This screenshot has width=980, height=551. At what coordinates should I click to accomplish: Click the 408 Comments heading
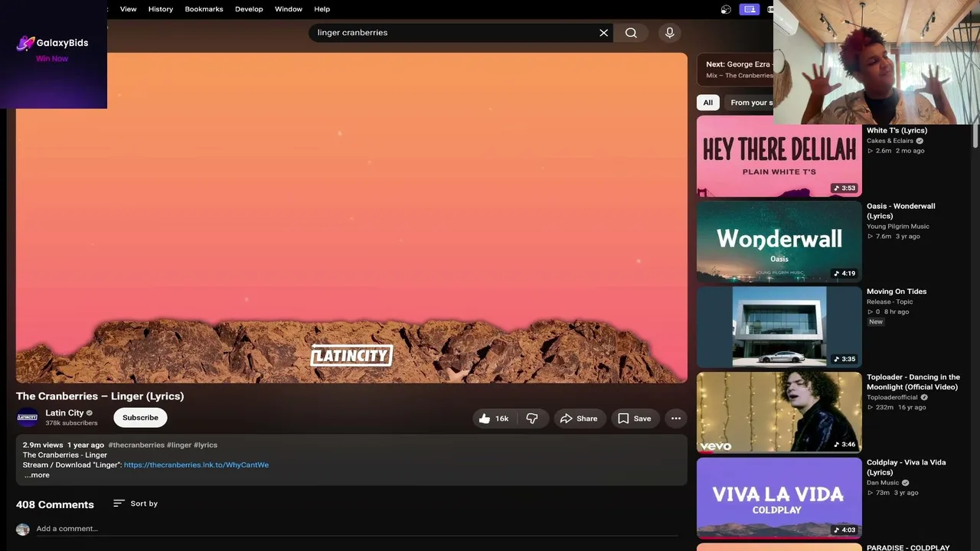(55, 504)
